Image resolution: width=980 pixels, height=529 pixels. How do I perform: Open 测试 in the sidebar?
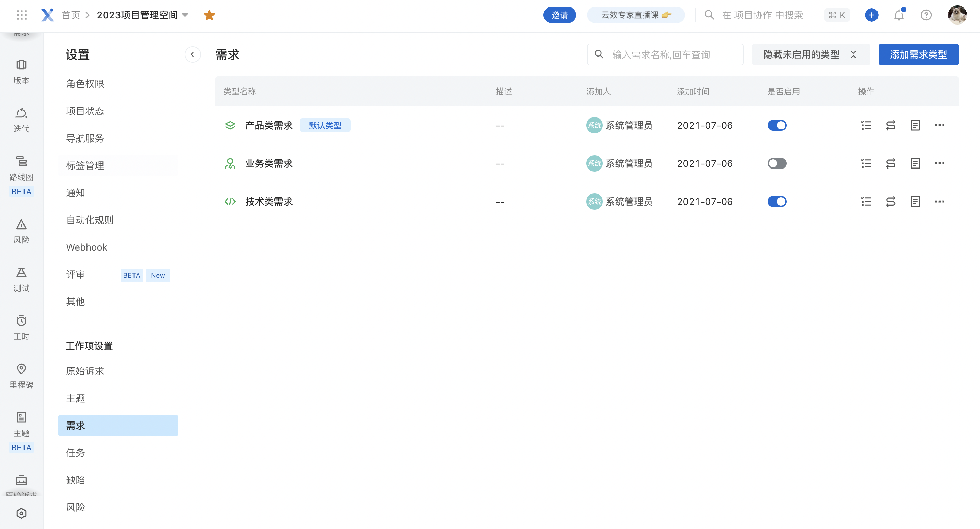click(21, 279)
